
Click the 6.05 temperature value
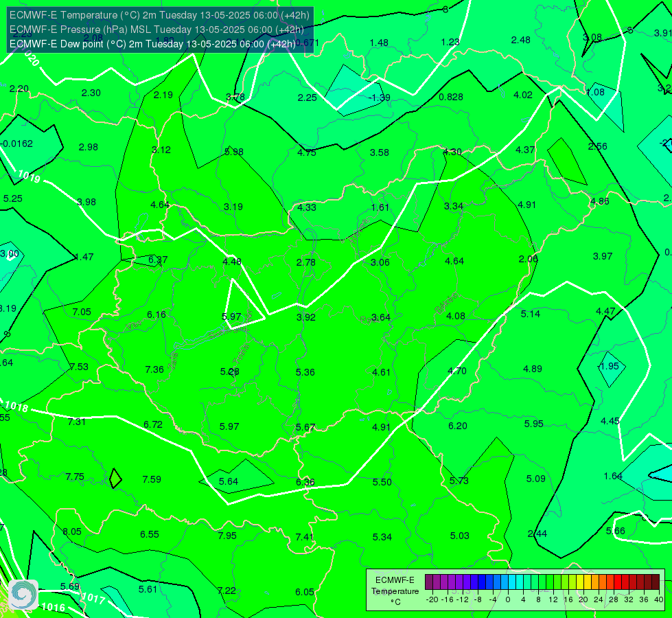coord(305,593)
